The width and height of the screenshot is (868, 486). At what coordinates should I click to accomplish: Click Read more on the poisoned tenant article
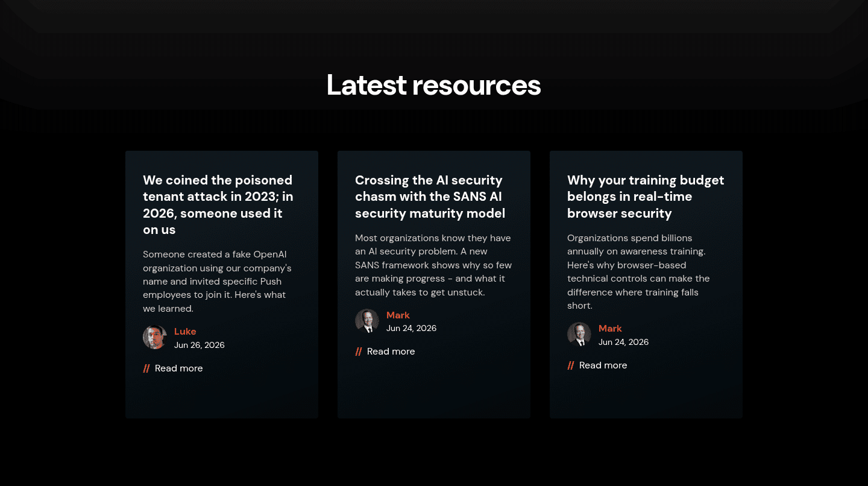178,368
